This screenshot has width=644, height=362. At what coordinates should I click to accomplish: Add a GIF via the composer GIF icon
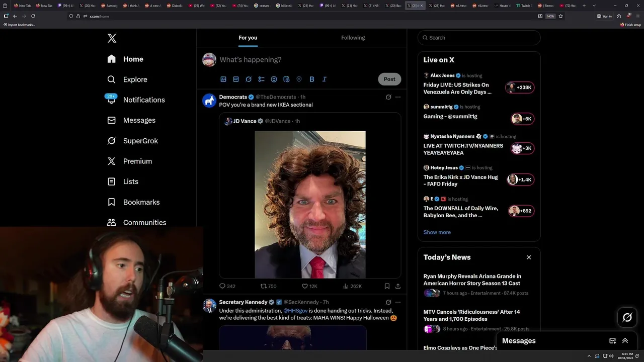point(236,79)
